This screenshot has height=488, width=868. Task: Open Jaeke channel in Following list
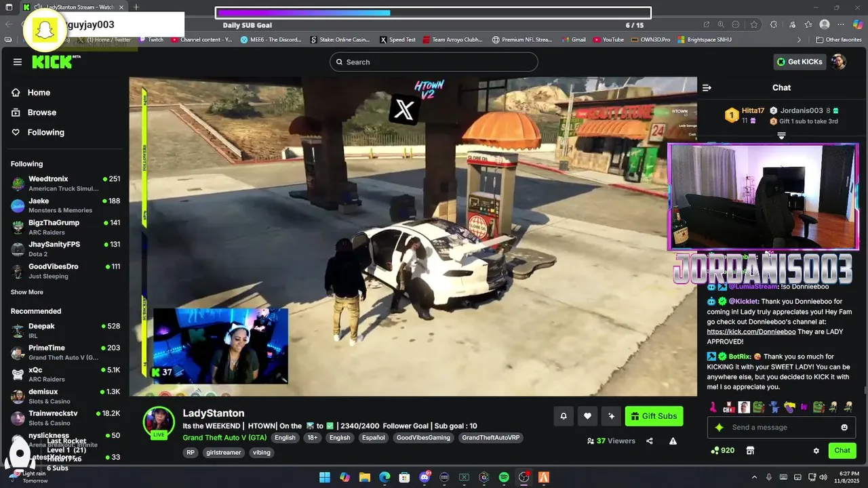[65, 205]
